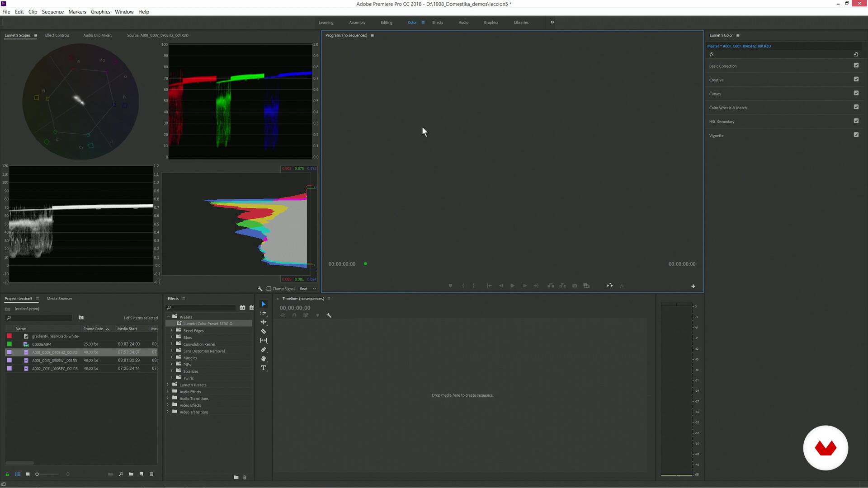868x488 pixels.
Task: Open the File menu
Action: (x=6, y=12)
